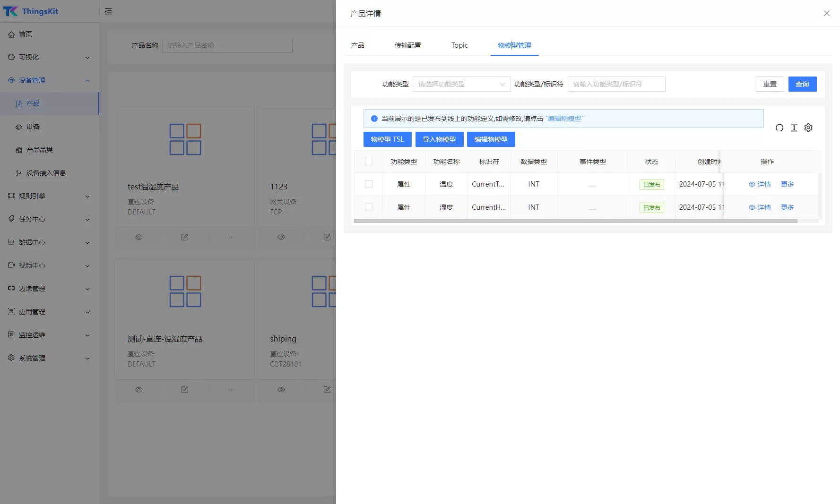Open the table column settings gear
Image resolution: width=840 pixels, height=504 pixels.
808,128
